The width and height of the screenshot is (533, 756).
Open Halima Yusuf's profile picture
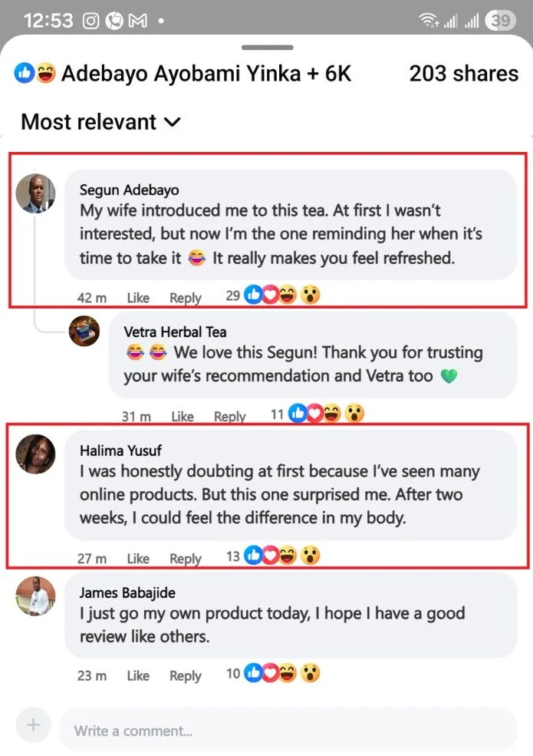35,454
